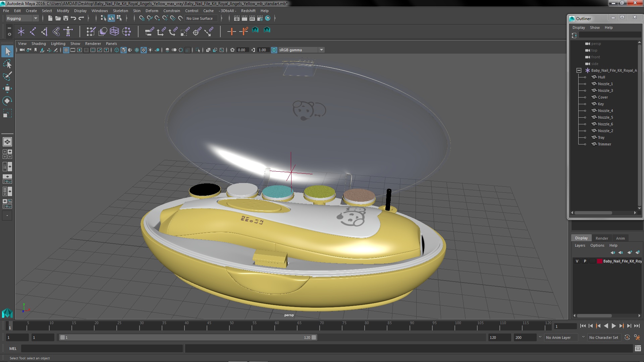The height and width of the screenshot is (362, 644).
Task: Click the Redo arrow icon
Action: pyautogui.click(x=81, y=18)
